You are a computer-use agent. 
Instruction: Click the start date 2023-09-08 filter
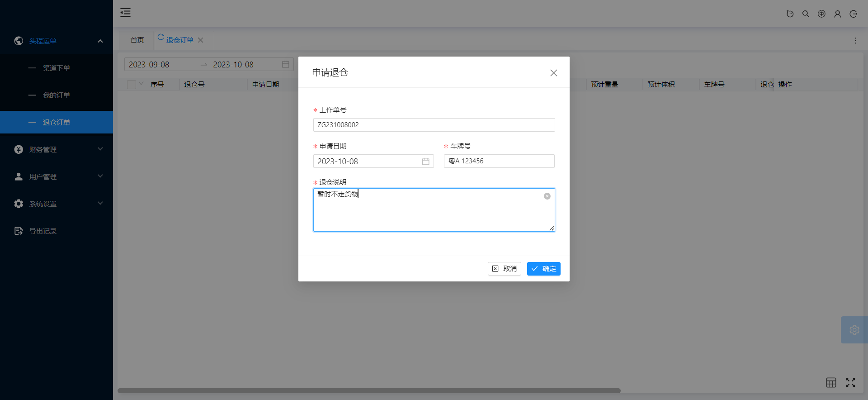click(x=149, y=65)
